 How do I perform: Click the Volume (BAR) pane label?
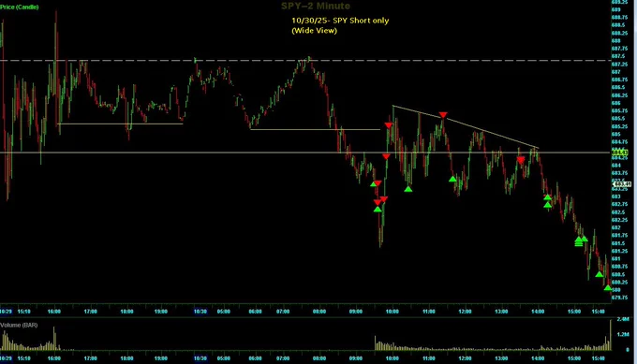pyautogui.click(x=19, y=325)
